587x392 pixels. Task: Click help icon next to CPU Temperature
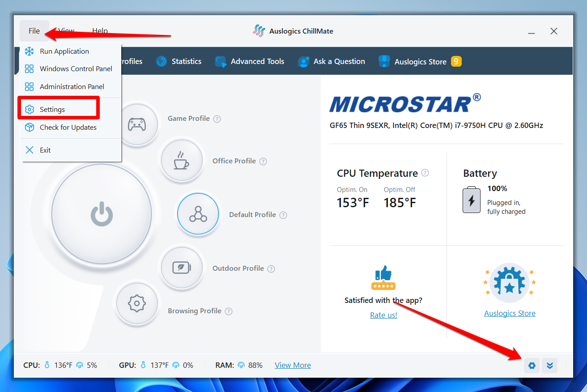pyautogui.click(x=425, y=173)
